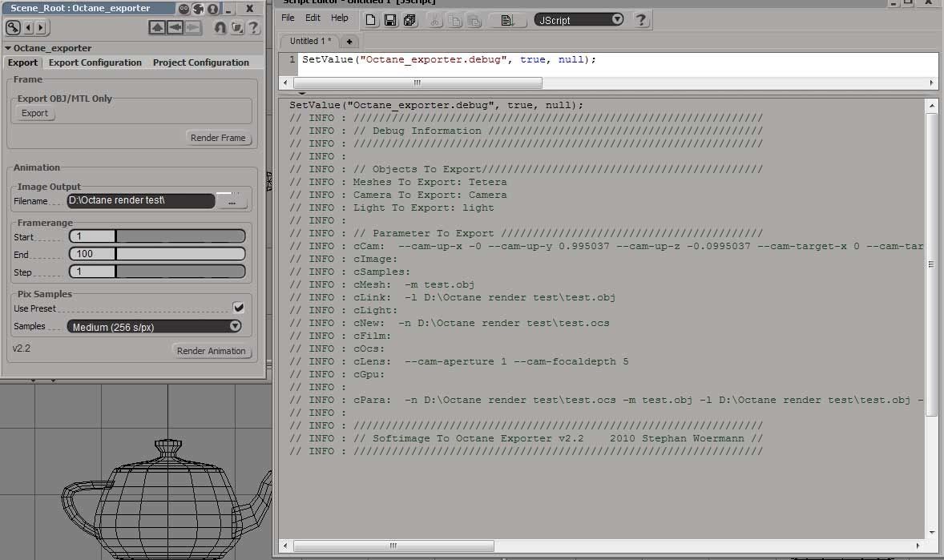Click the cut scissors icon
Viewport: 944px width, 560px height.
pyautogui.click(x=434, y=21)
